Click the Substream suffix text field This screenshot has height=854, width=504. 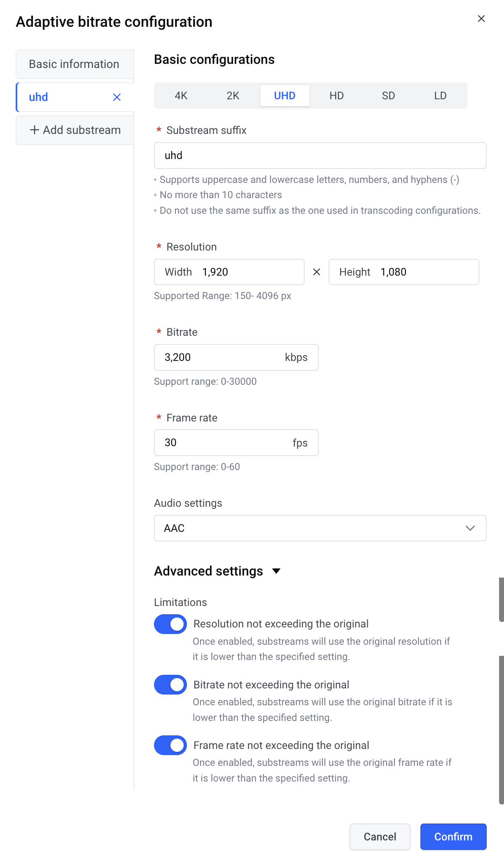[320, 156]
